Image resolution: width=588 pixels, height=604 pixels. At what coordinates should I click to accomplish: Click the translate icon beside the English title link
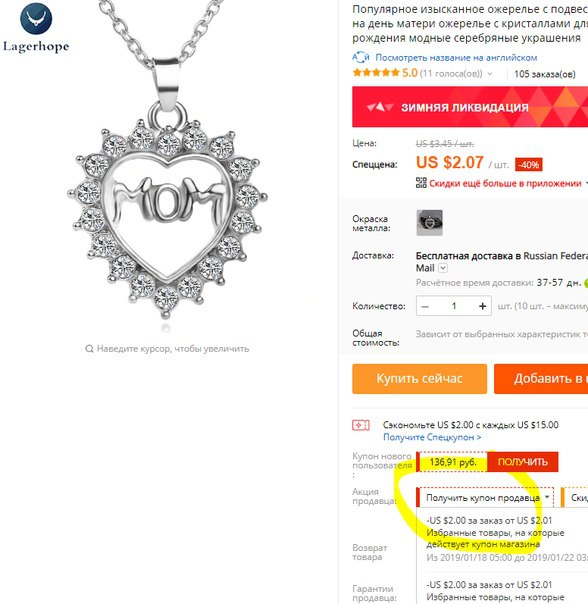point(361,57)
